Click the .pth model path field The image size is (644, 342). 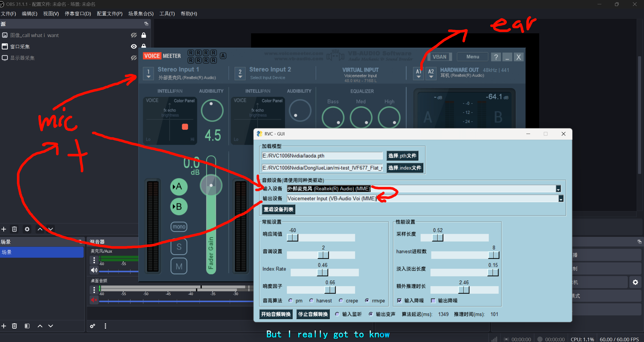[x=322, y=156]
